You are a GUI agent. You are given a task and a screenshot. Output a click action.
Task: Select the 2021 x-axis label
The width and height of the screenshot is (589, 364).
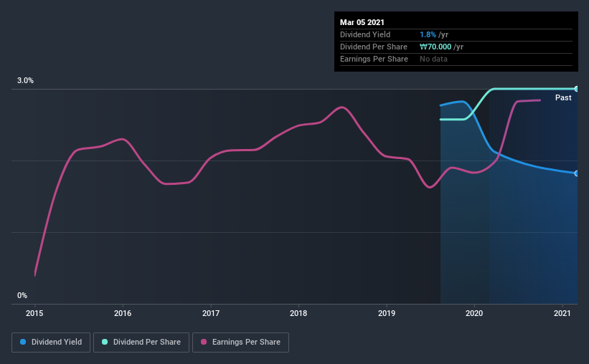coord(562,313)
